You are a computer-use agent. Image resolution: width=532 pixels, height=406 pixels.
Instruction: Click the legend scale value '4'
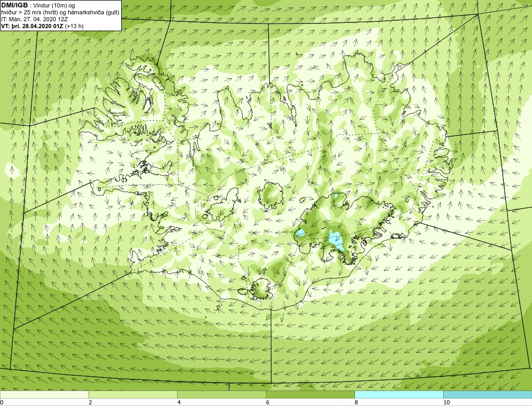click(x=179, y=402)
